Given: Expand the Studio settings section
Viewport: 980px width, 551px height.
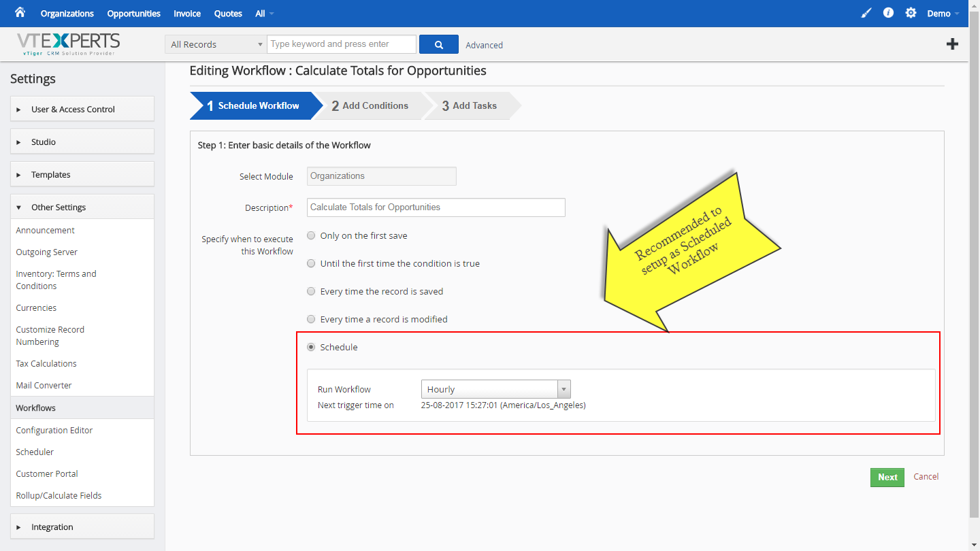Looking at the screenshot, I should coord(82,141).
